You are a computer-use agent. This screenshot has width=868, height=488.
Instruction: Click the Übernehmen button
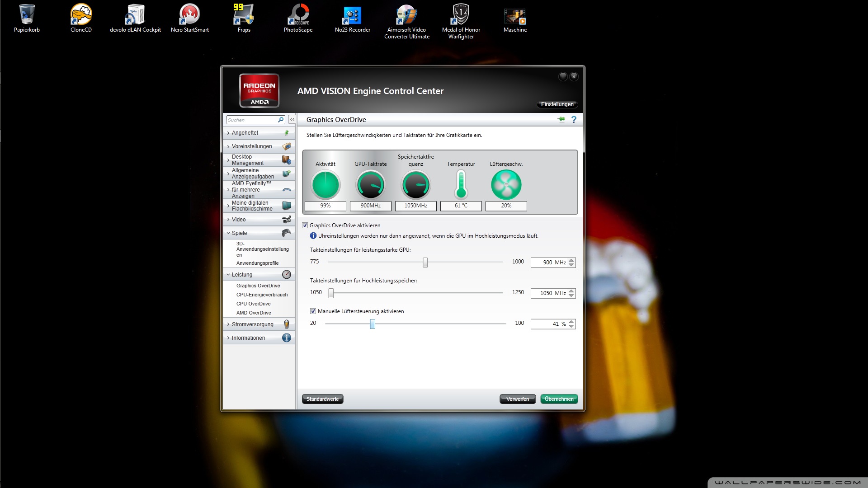tap(559, 399)
